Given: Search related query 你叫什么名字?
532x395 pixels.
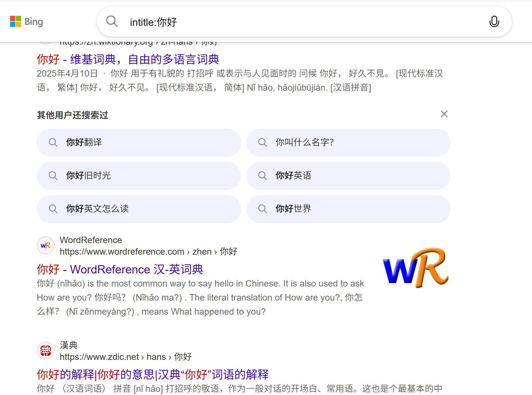Looking at the screenshot, I should click(x=348, y=142).
